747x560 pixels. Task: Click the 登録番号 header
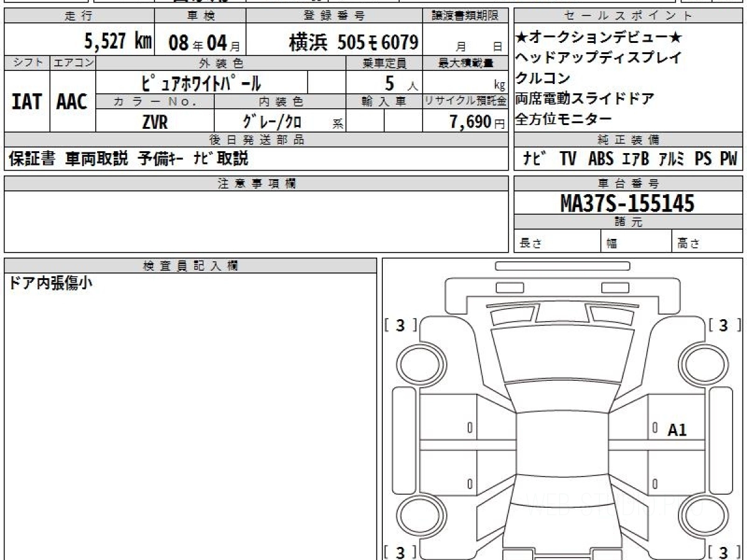[335, 16]
